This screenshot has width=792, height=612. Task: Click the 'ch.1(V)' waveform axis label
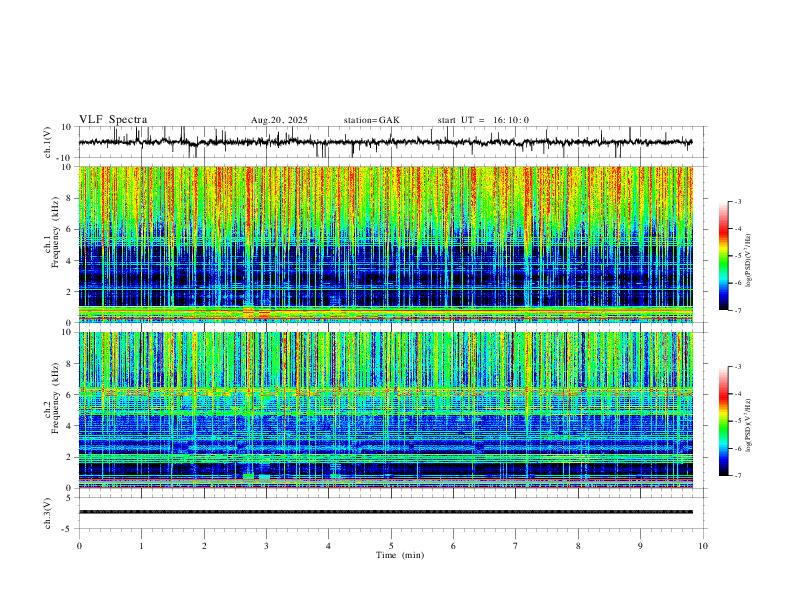point(48,142)
